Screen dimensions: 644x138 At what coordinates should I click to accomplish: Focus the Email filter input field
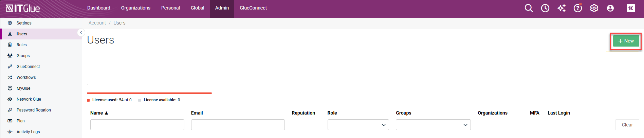[238, 125]
